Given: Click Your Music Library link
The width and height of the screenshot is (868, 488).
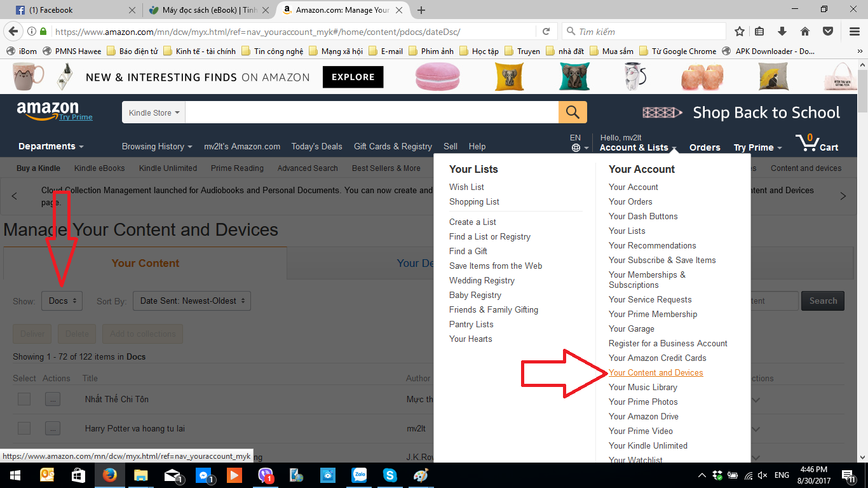Looking at the screenshot, I should point(643,387).
